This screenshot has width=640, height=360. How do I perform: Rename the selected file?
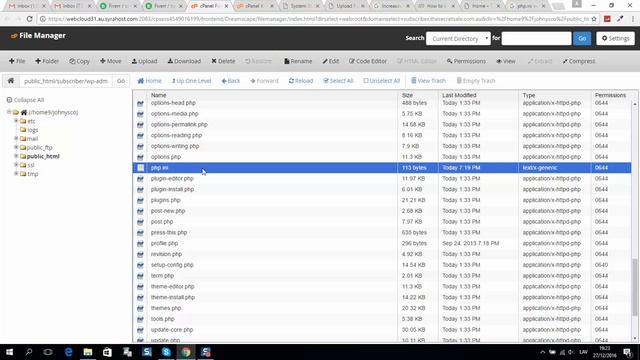point(298,61)
